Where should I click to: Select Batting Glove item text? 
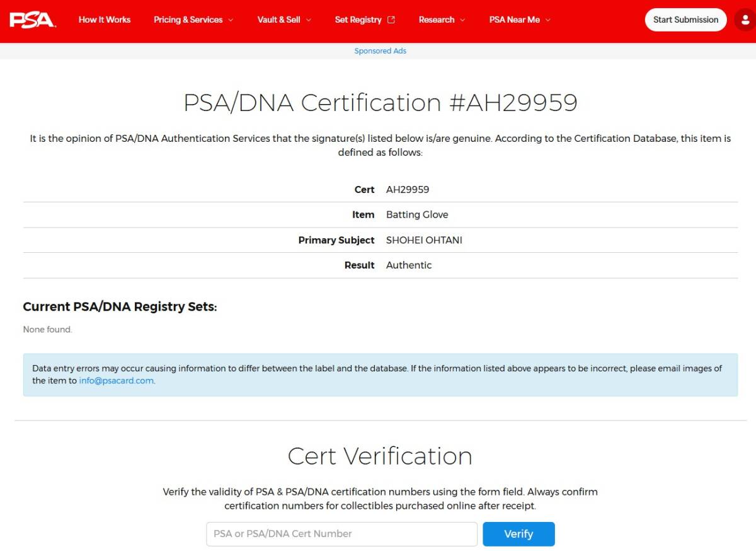[x=417, y=215]
